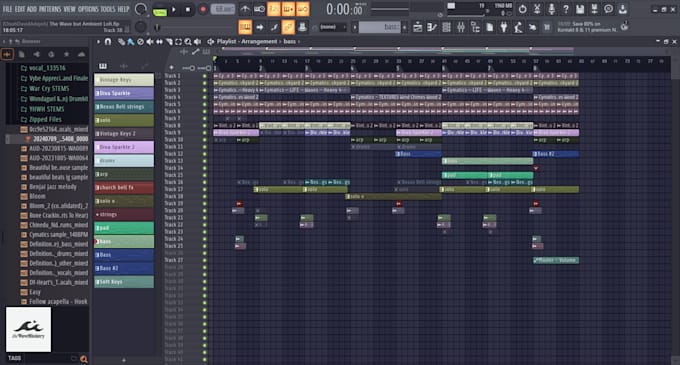Click the Render/export audio icon
The image size is (680, 365).
[594, 9]
